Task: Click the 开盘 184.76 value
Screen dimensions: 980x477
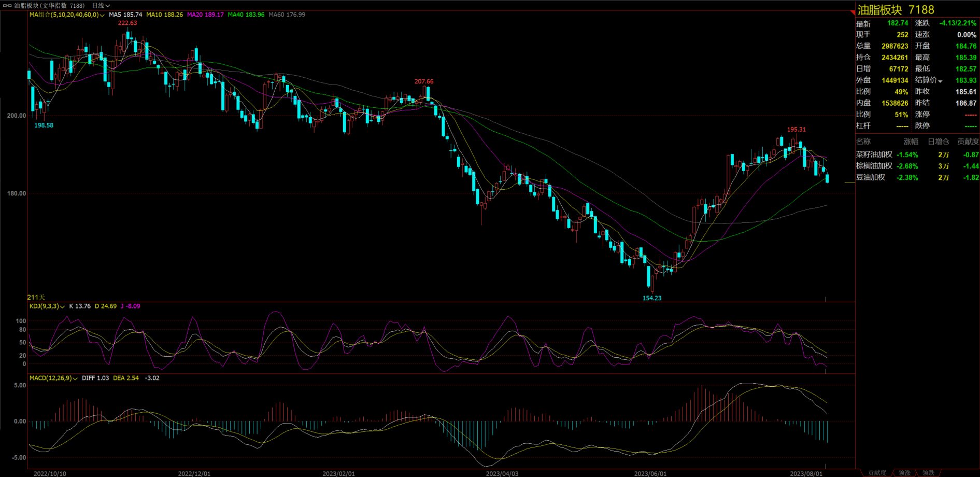Action: tap(966, 46)
